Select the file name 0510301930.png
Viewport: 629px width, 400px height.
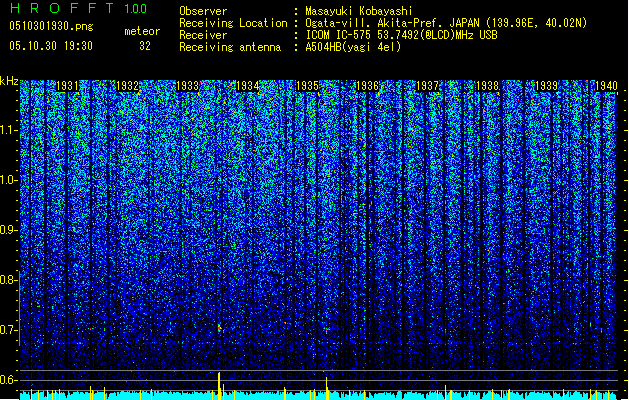click(51, 26)
